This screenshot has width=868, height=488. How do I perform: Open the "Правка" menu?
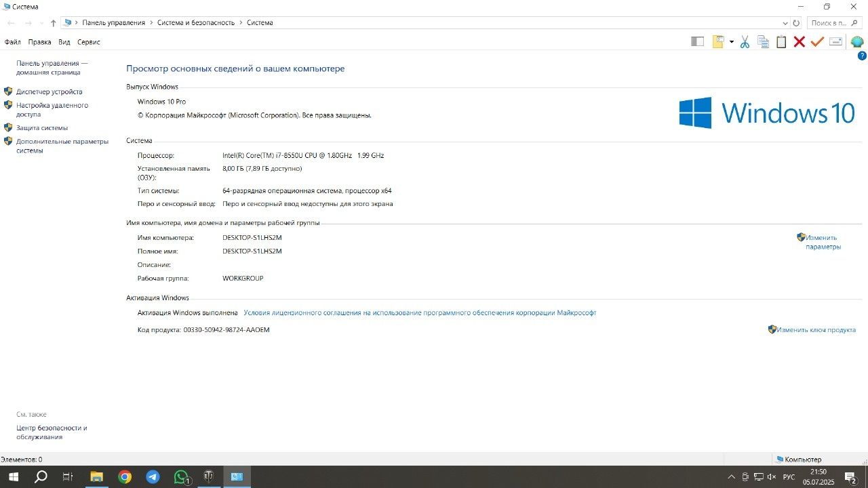(39, 42)
